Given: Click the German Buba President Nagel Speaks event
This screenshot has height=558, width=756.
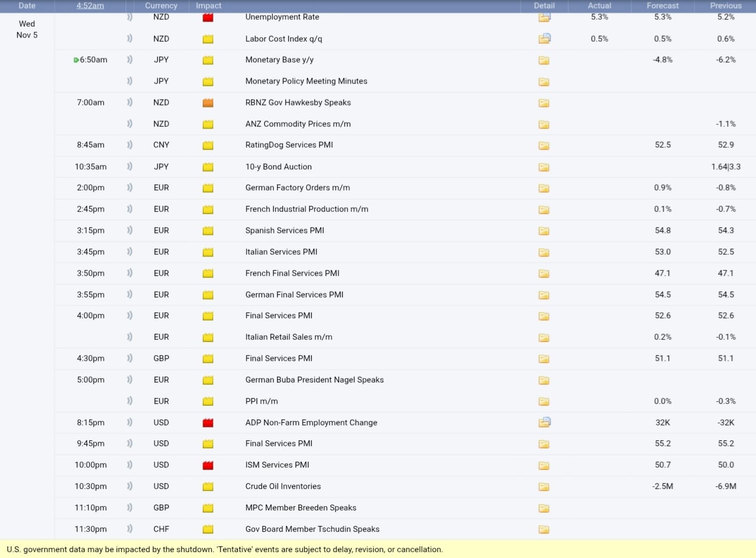Looking at the screenshot, I should tap(314, 380).
